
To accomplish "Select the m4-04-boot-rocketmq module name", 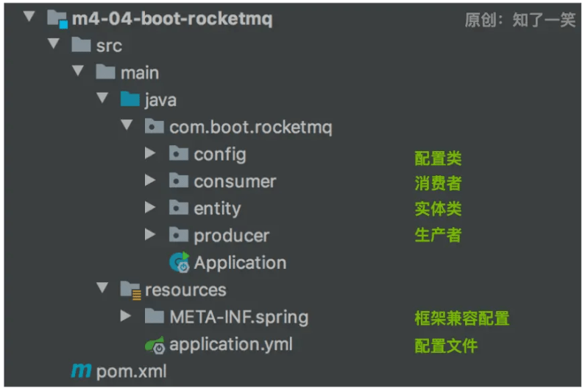I will click(172, 18).
